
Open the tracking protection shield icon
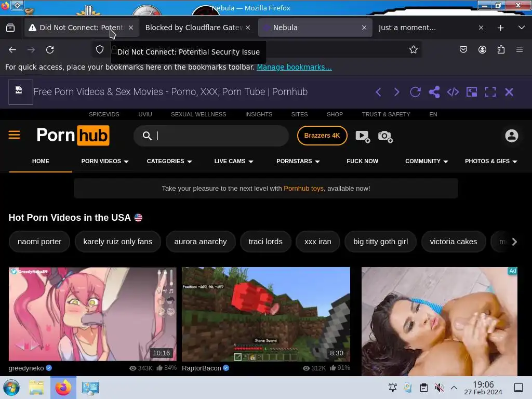99,49
